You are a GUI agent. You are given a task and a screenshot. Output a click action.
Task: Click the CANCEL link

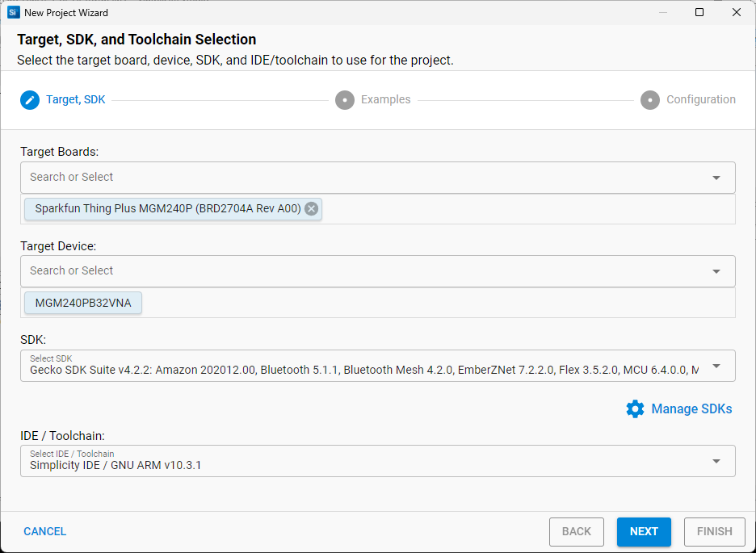tap(44, 531)
